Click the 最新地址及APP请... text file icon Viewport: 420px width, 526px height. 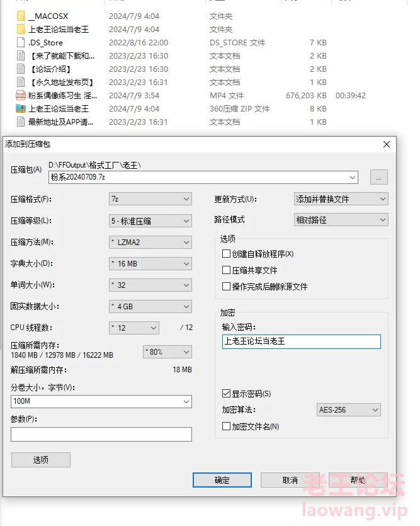(21, 122)
